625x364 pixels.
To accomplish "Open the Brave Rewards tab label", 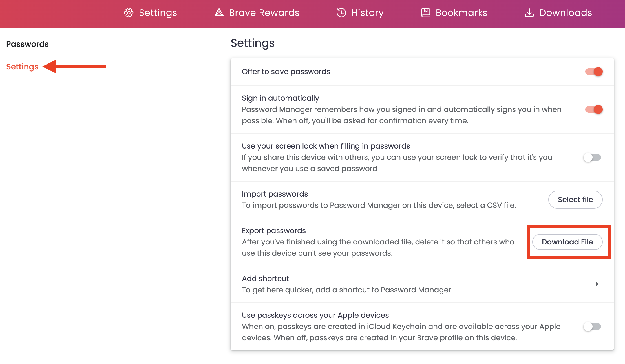I will tap(264, 13).
